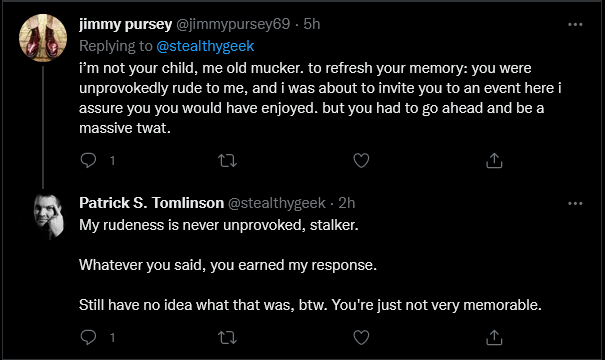Screen dimensions: 605x360
Task: Open jimmy pursey's profile picture
Action: 43,38
